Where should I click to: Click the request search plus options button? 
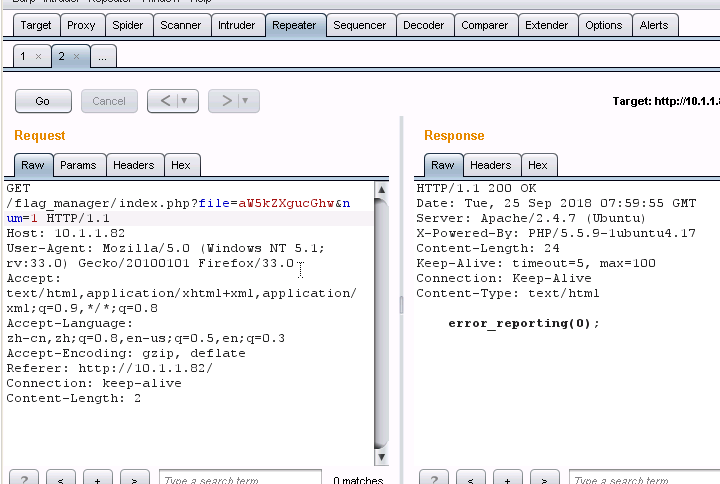click(97, 479)
